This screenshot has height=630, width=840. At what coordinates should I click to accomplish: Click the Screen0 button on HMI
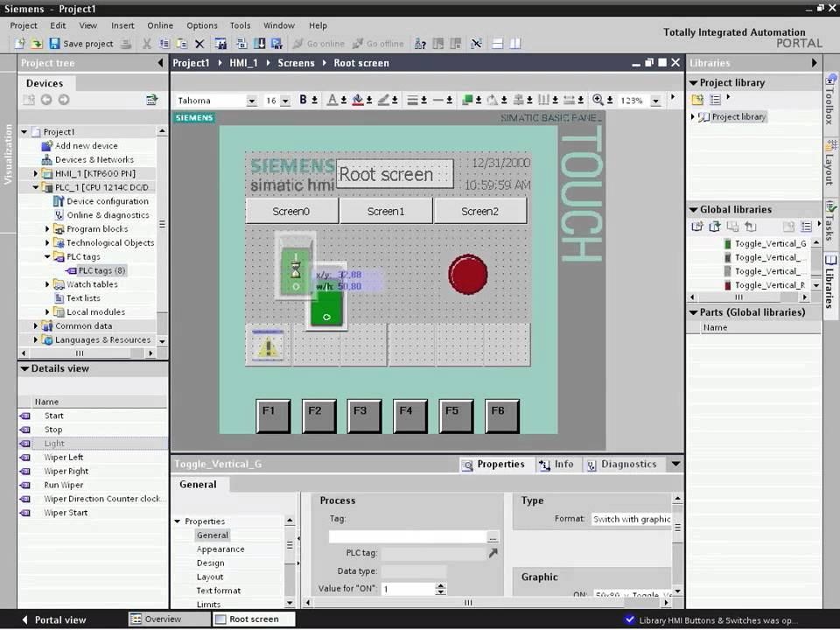pyautogui.click(x=291, y=212)
